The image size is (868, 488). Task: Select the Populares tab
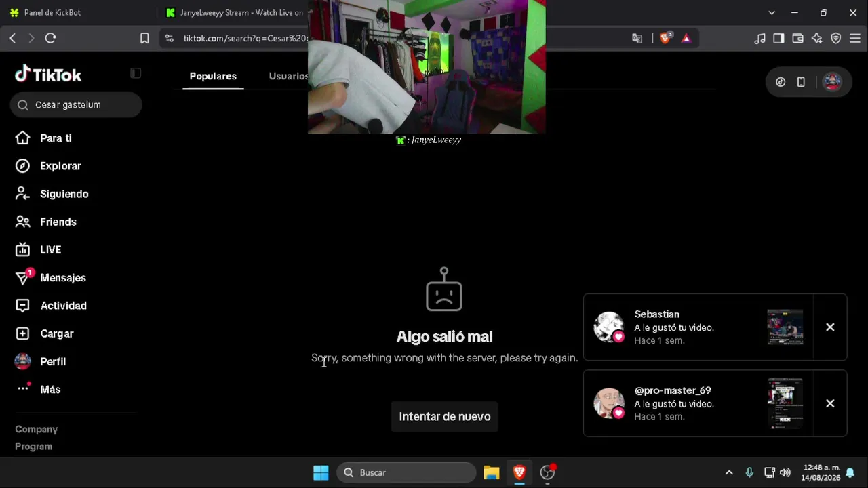click(x=213, y=76)
